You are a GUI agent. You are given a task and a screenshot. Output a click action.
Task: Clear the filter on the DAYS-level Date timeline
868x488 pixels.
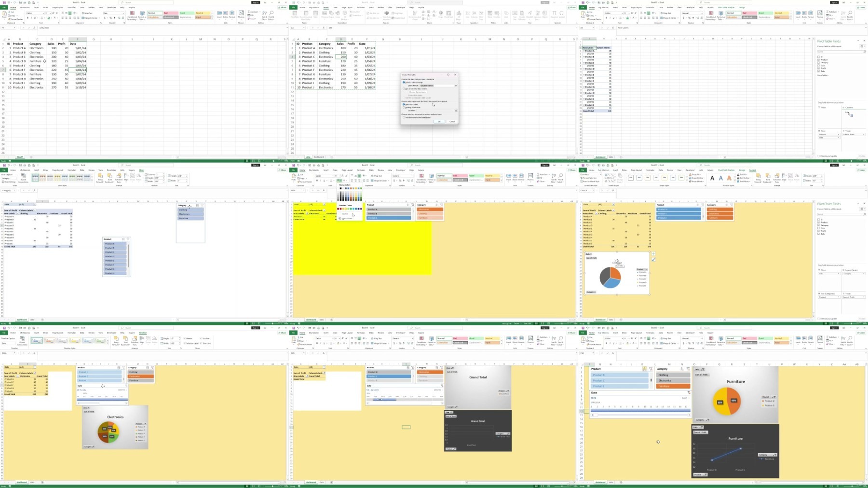[689, 392]
